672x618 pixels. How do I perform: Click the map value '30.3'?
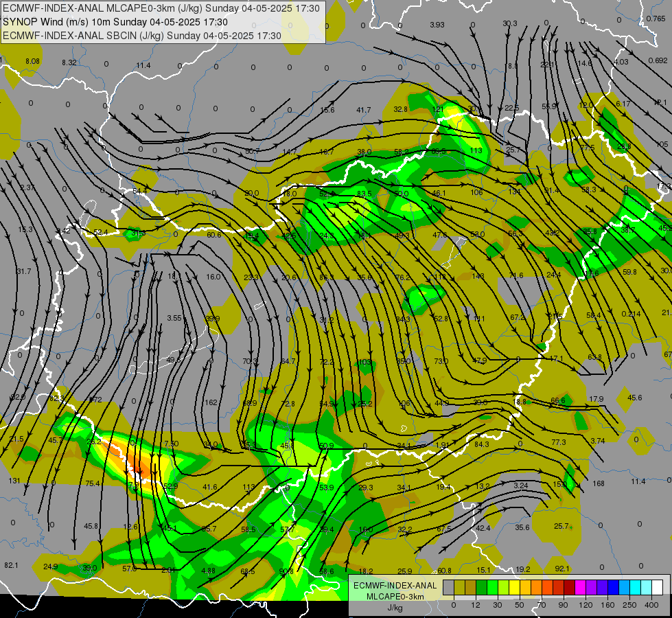click(510, 23)
